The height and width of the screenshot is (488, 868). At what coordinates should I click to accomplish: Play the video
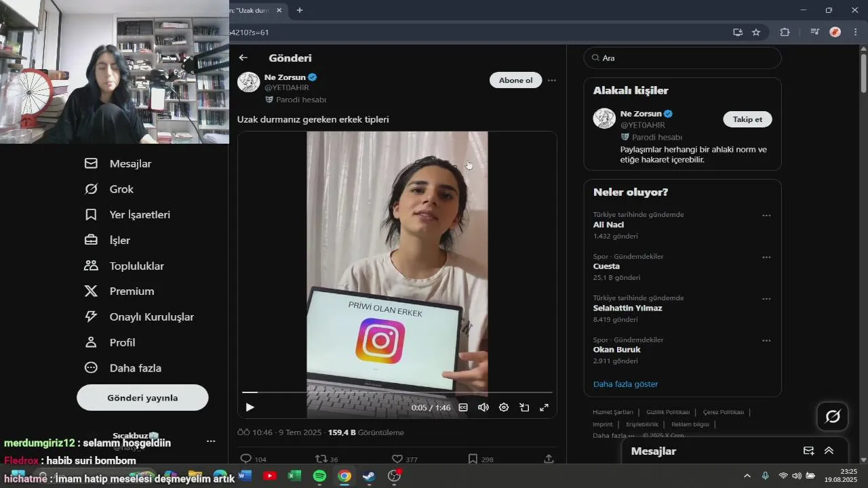pos(250,407)
